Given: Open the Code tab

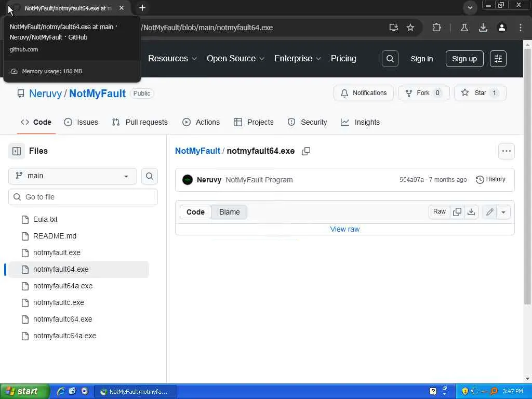Looking at the screenshot, I should [x=36, y=122].
